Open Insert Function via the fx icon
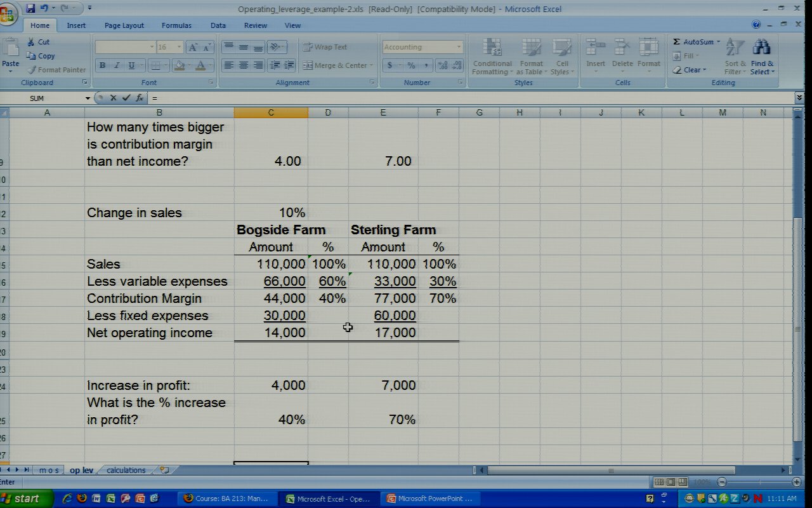The height and width of the screenshot is (508, 812). [x=140, y=98]
